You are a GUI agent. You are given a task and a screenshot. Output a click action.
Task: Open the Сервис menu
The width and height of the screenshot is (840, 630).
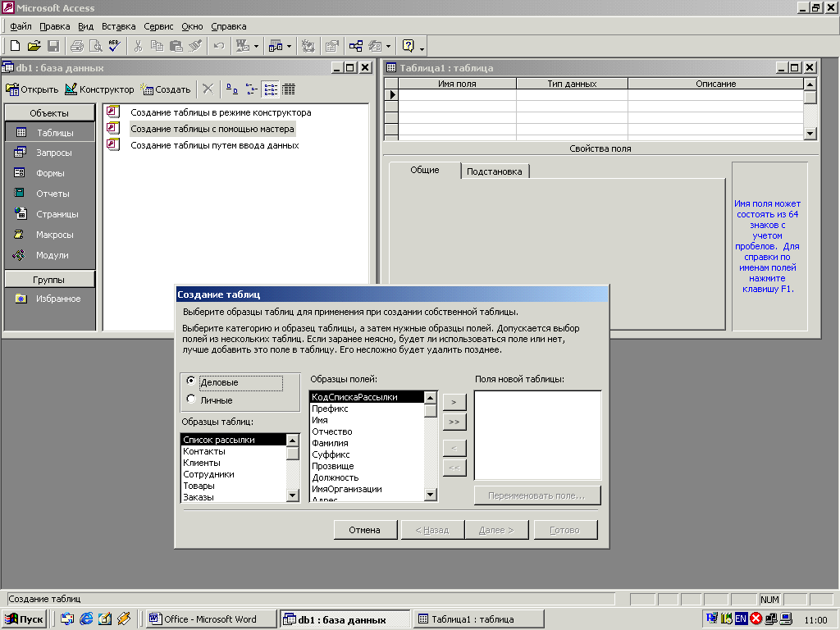pos(158,26)
